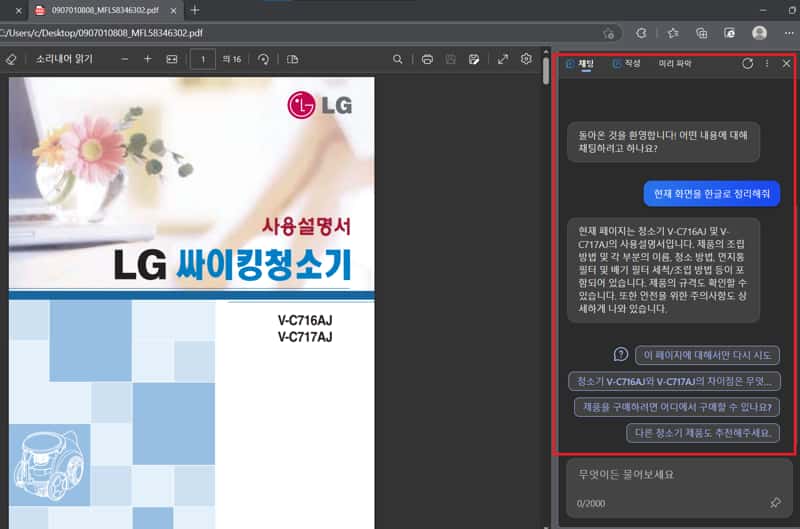The width and height of the screenshot is (800, 529).
Task: Select '제품을 구매하려면 어디에서 구매할 수 있나요?' suggestion
Action: [677, 407]
